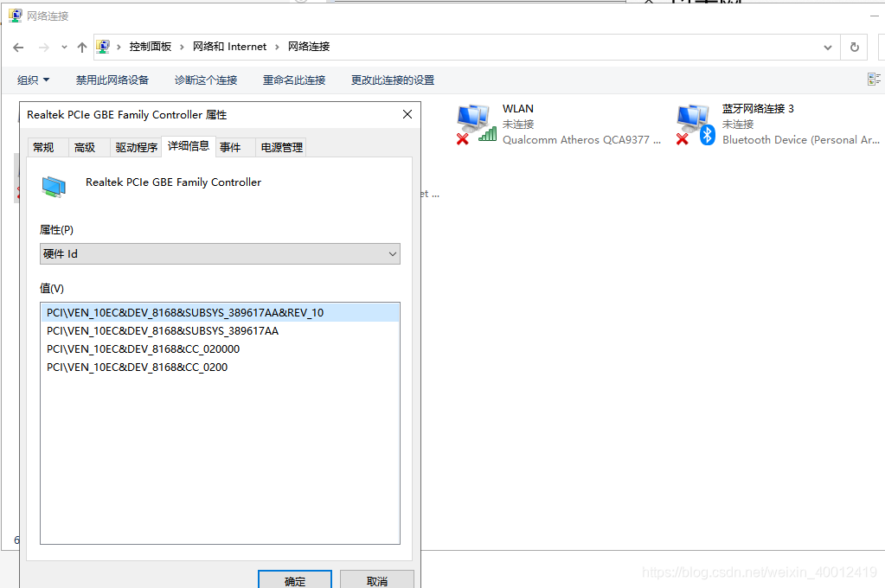Switch to the 电源管理 tab
Image resolution: width=885 pixels, height=588 pixels.
[x=282, y=147]
